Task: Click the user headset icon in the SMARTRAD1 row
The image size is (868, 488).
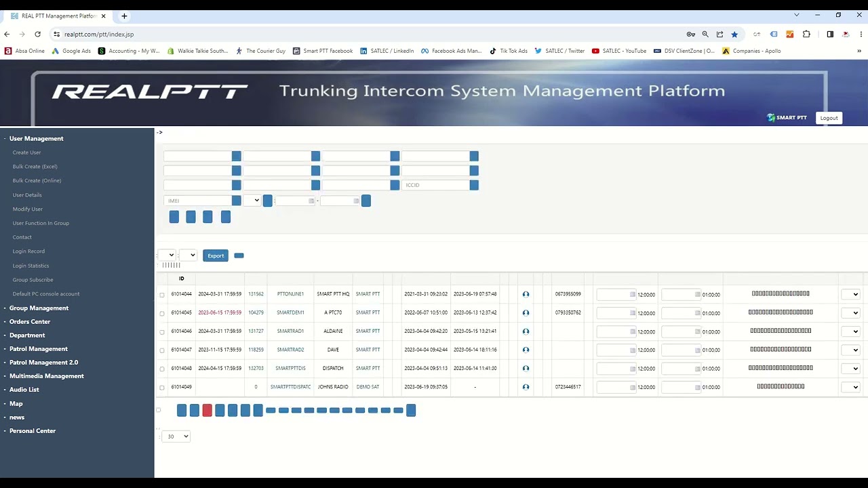Action: coord(526,331)
